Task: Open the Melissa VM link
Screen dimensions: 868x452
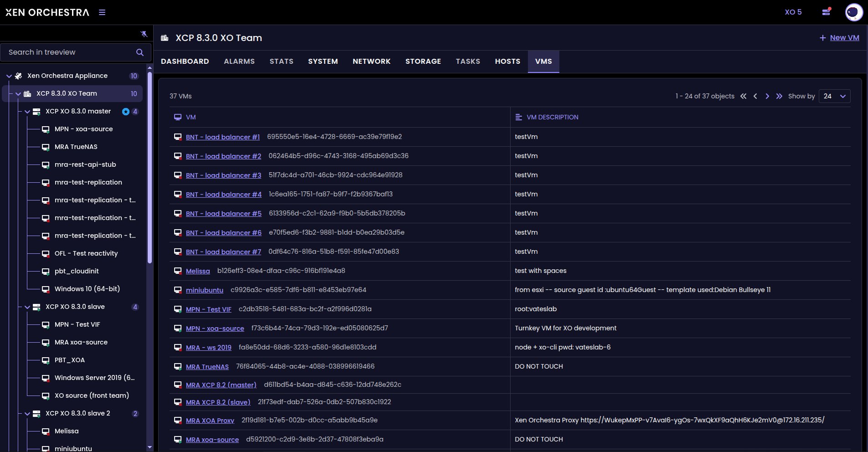Action: [x=198, y=271]
